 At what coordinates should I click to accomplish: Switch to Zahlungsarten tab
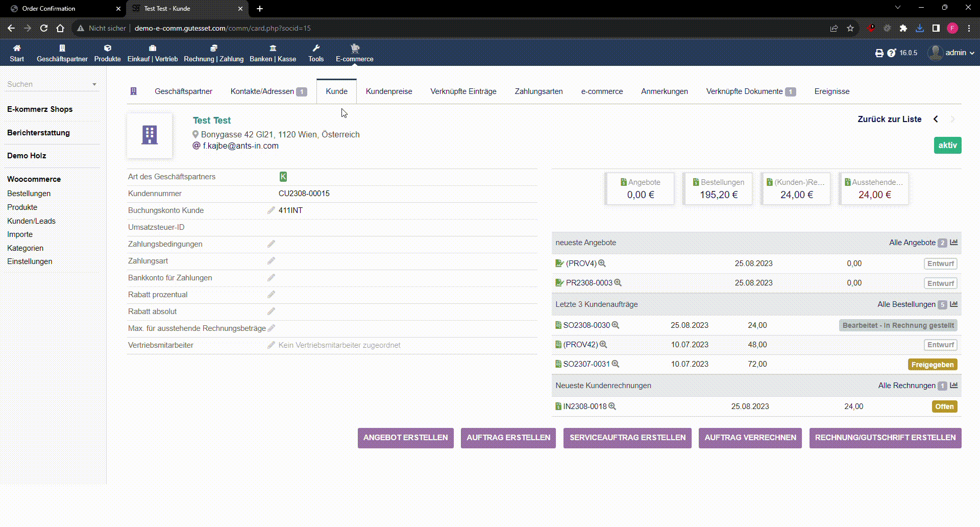tap(539, 91)
